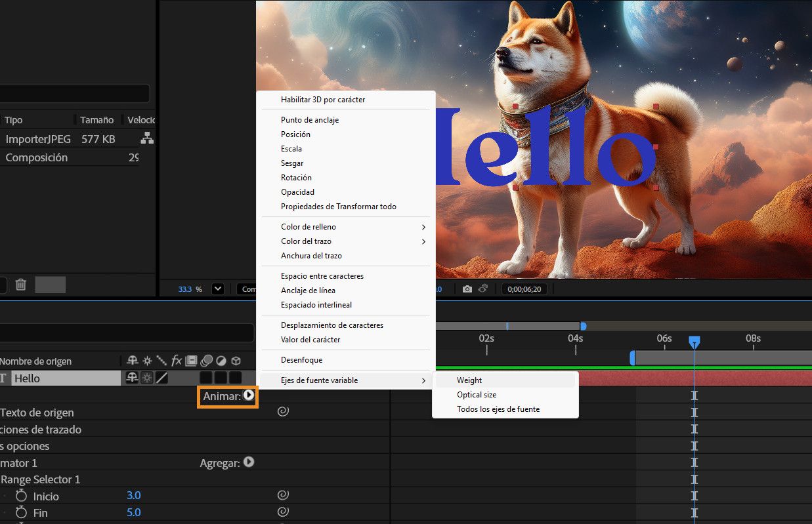Image resolution: width=812 pixels, height=524 pixels.
Task: Click the stopwatch icon for Fin
Action: pos(21,512)
